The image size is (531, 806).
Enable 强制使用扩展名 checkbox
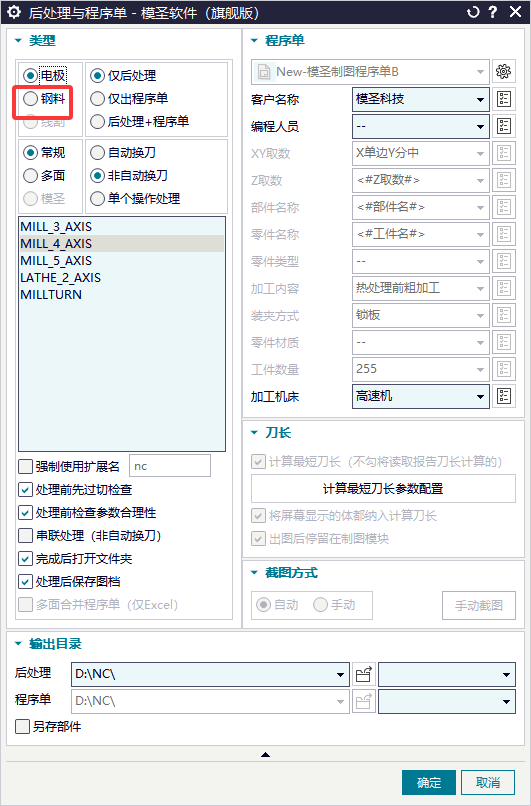[25, 467]
